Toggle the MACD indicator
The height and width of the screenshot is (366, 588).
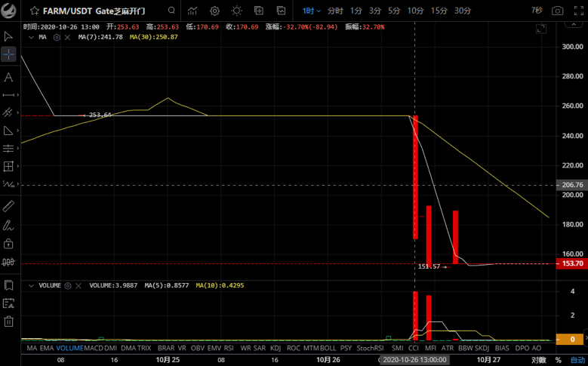coord(94,348)
